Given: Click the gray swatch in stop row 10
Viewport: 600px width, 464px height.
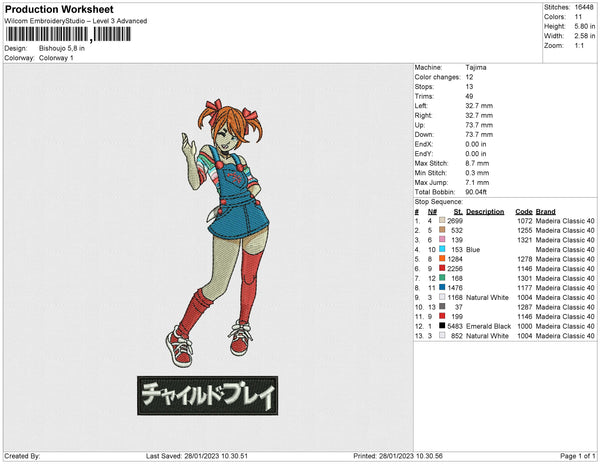Looking at the screenshot, I should point(442,306).
